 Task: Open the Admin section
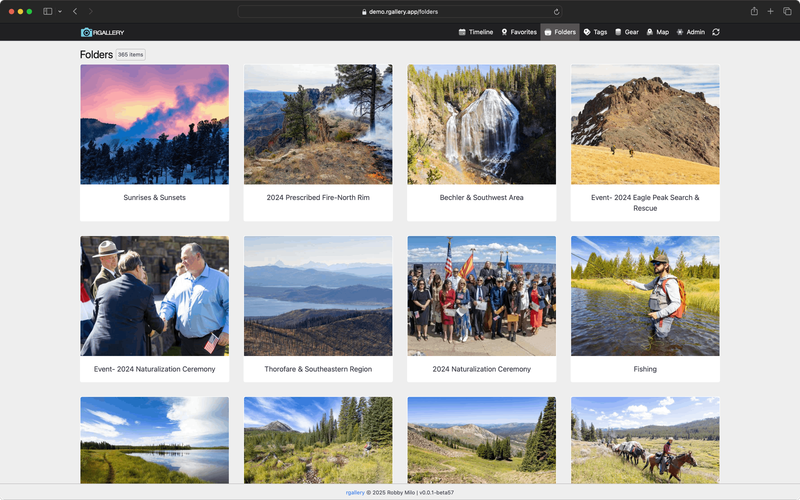click(690, 32)
